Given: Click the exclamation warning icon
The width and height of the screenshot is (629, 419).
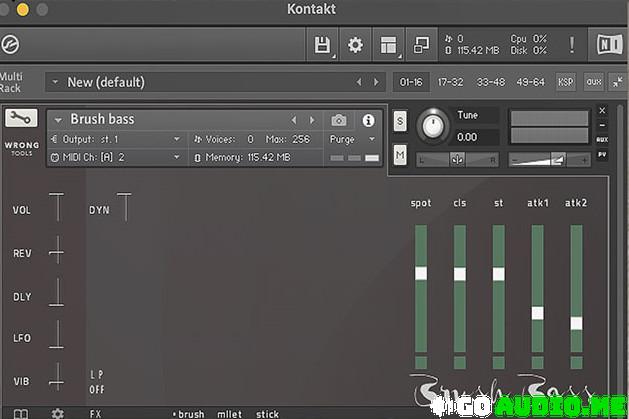Looking at the screenshot, I should coord(572,45).
